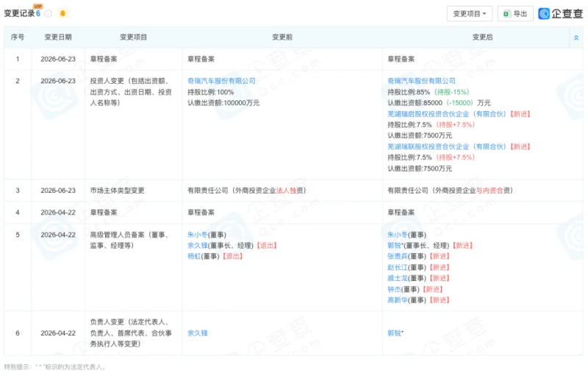
Task: Open 杨虹 director link
Action: pos(194,256)
